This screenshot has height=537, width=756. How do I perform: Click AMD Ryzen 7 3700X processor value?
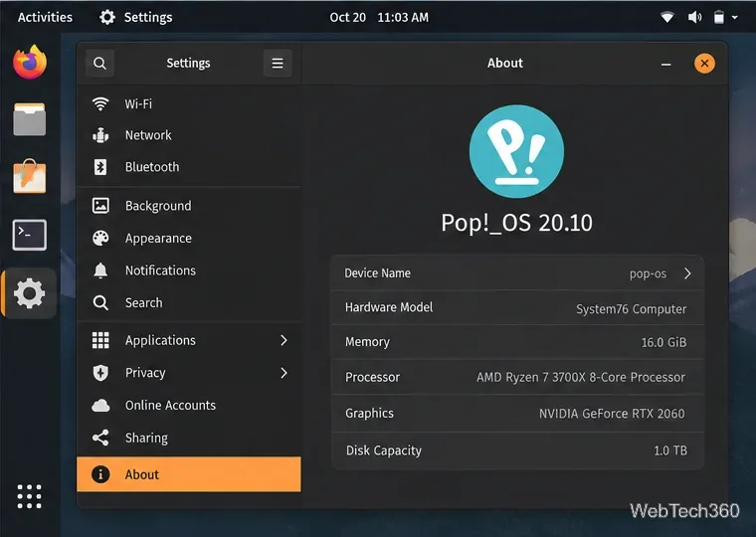point(581,377)
